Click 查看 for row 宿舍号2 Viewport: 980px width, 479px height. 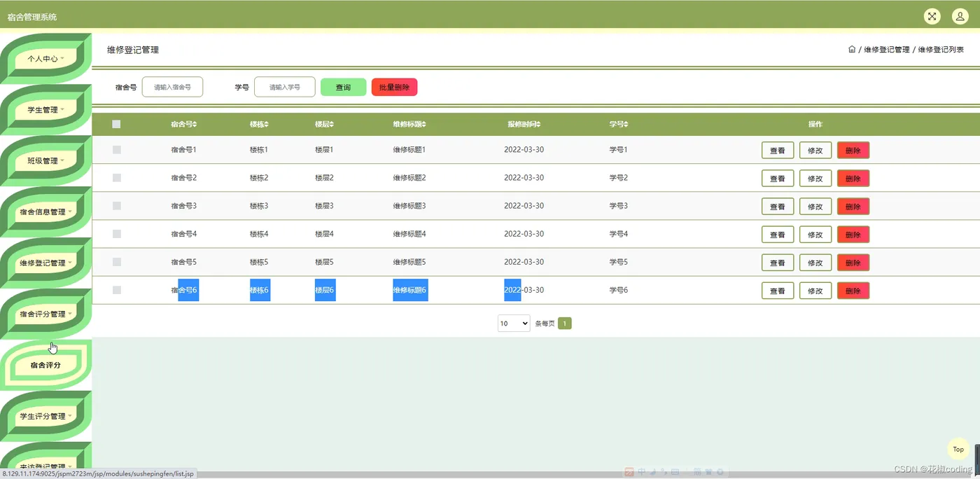[778, 179]
